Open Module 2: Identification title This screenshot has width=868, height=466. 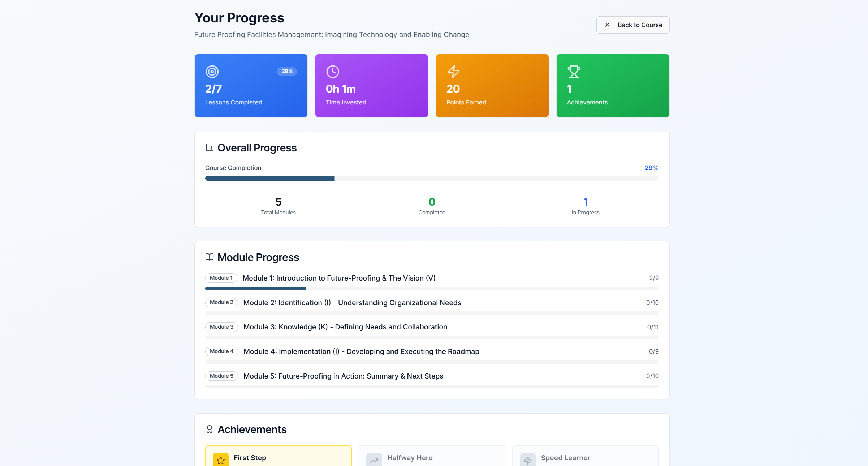click(x=352, y=303)
